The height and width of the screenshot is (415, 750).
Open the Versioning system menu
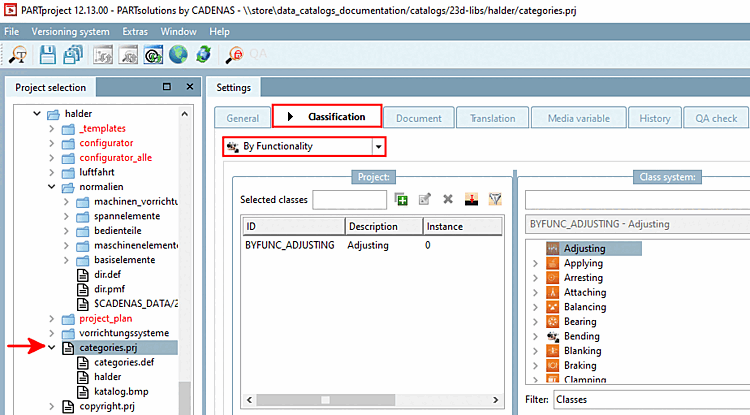[x=70, y=32]
